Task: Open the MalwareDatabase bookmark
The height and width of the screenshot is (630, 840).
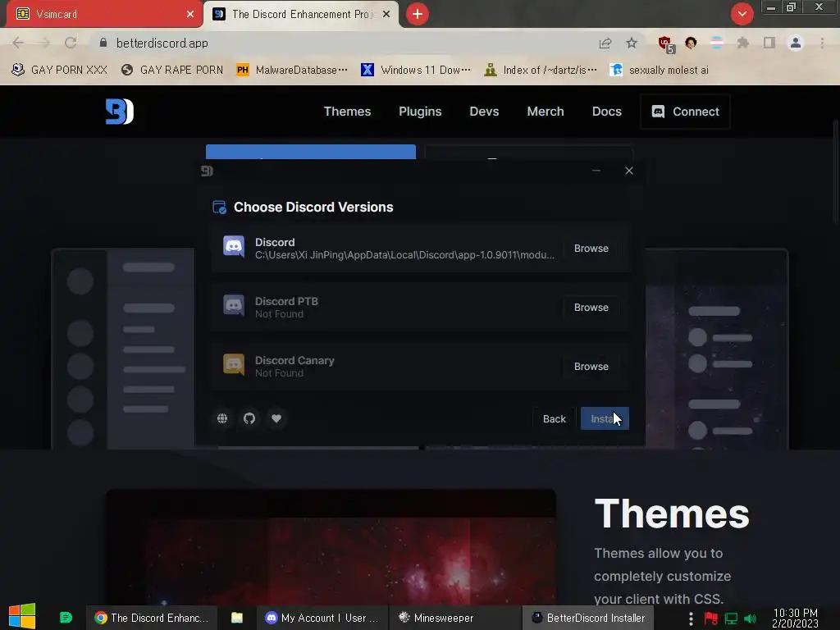Action: pyautogui.click(x=292, y=70)
